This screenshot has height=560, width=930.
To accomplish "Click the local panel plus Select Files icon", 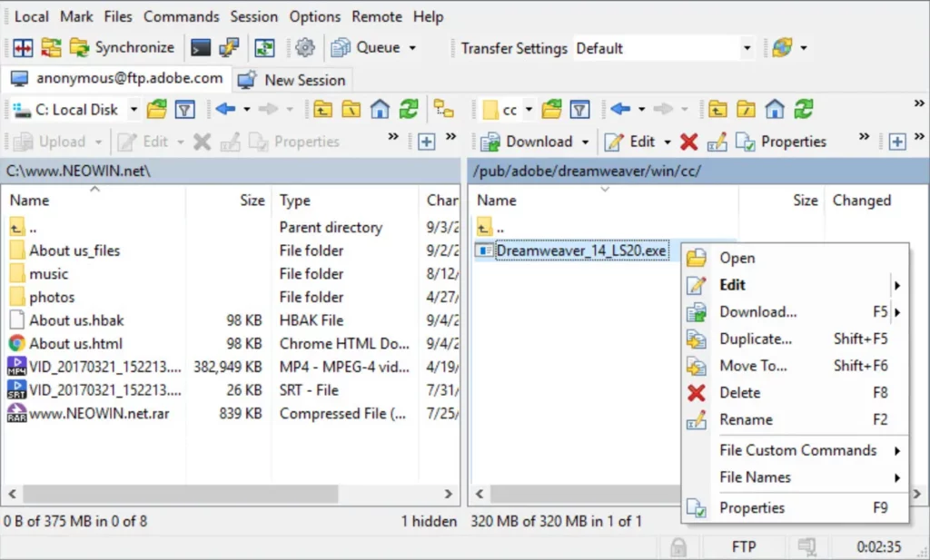I will [427, 142].
